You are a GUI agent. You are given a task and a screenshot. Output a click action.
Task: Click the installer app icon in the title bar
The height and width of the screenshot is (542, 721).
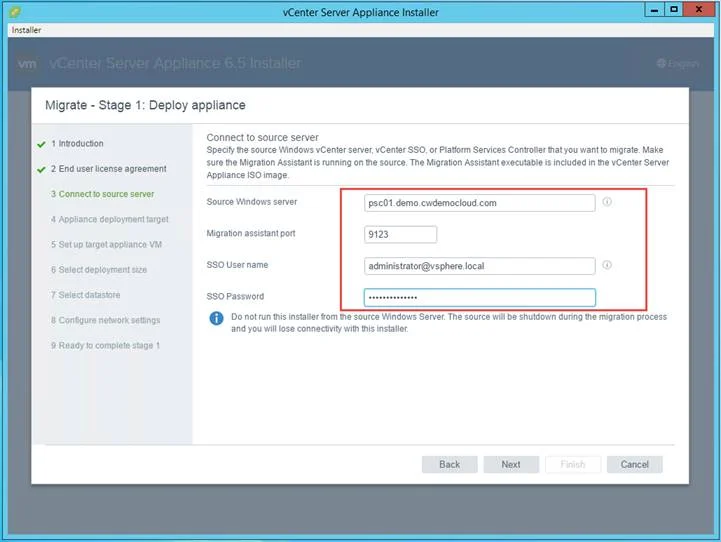(15, 11)
